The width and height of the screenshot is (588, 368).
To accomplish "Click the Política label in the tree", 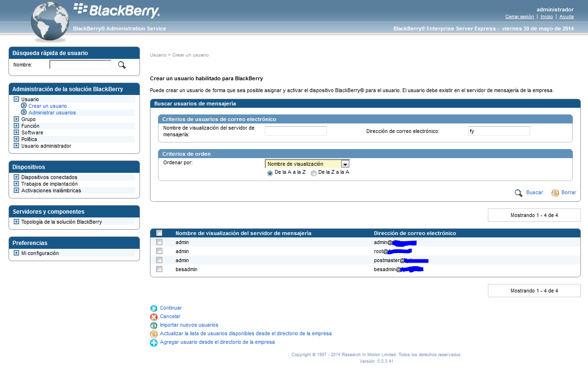I will 29,139.
